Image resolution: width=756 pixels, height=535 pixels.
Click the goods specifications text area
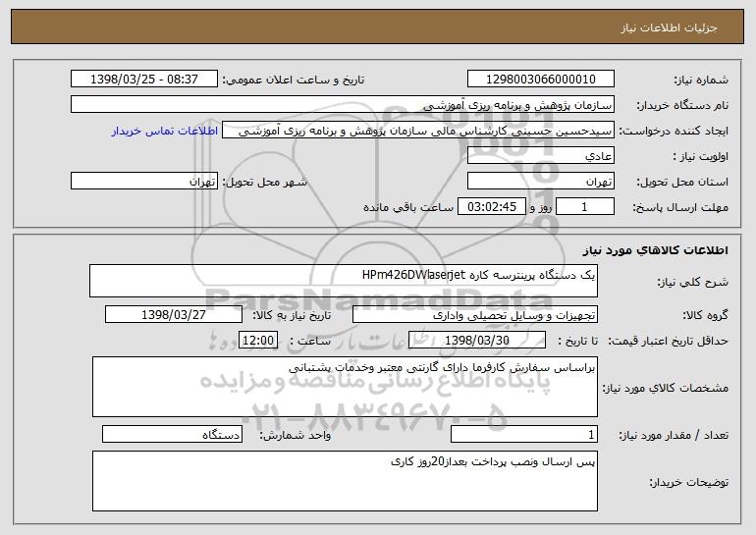click(x=345, y=387)
